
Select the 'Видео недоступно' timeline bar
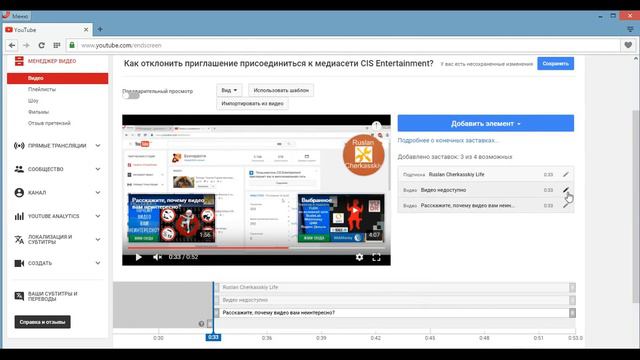click(x=394, y=300)
